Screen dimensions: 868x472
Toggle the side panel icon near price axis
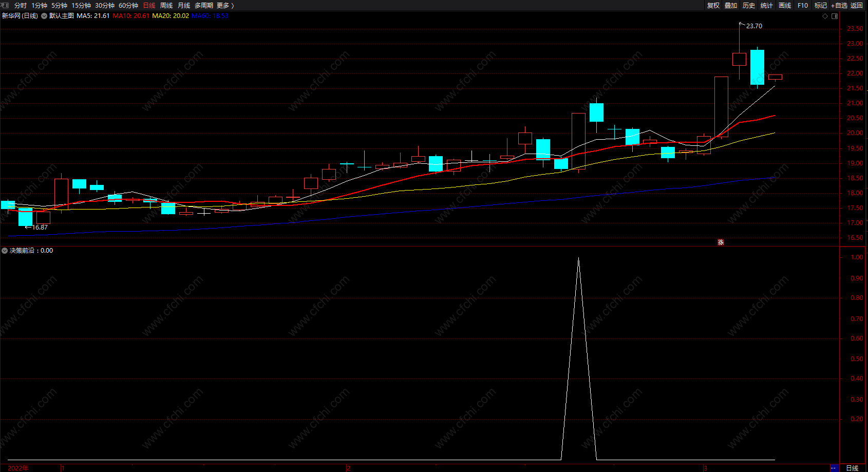(x=835, y=16)
